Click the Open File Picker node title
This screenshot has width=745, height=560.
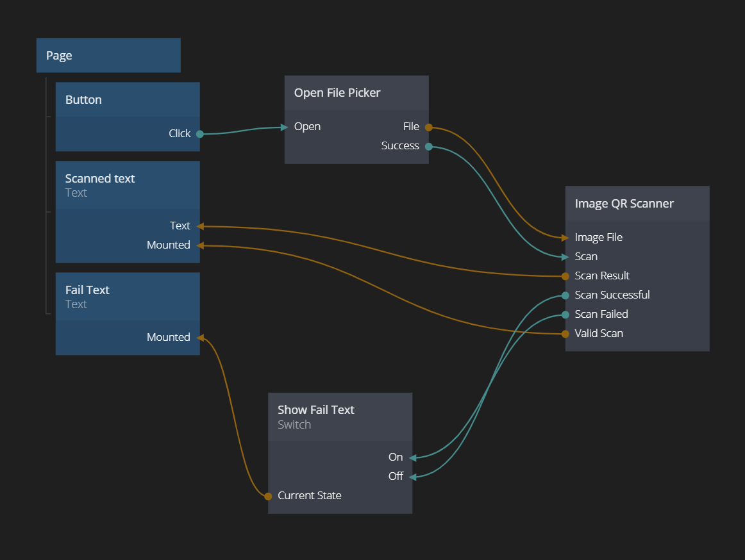click(x=337, y=93)
